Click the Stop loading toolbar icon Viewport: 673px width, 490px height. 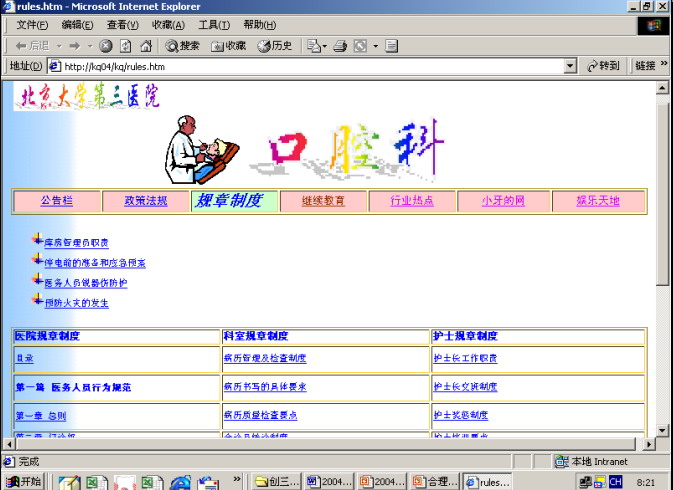[x=106, y=46]
